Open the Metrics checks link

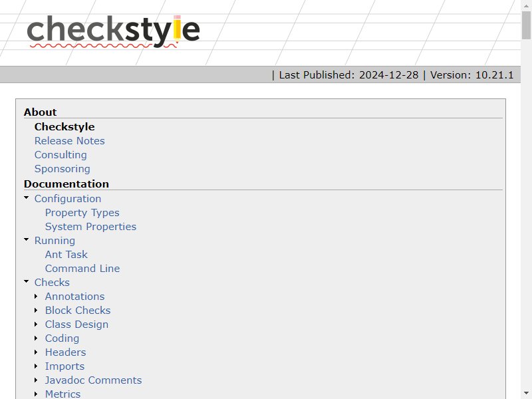(x=63, y=394)
